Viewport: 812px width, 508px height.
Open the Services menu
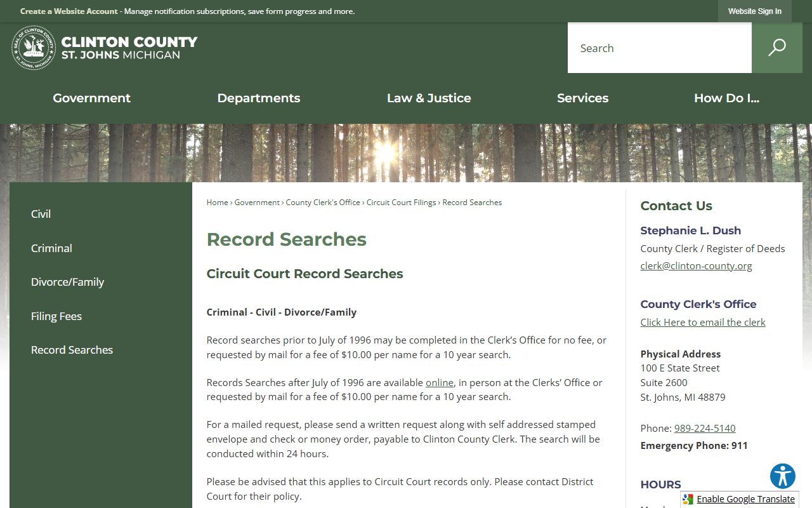(x=582, y=98)
